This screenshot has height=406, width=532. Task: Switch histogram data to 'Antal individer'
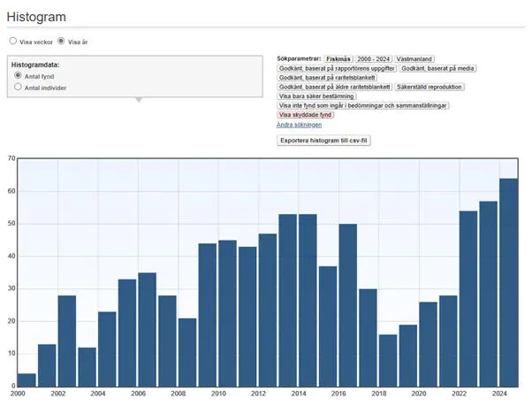tap(18, 88)
